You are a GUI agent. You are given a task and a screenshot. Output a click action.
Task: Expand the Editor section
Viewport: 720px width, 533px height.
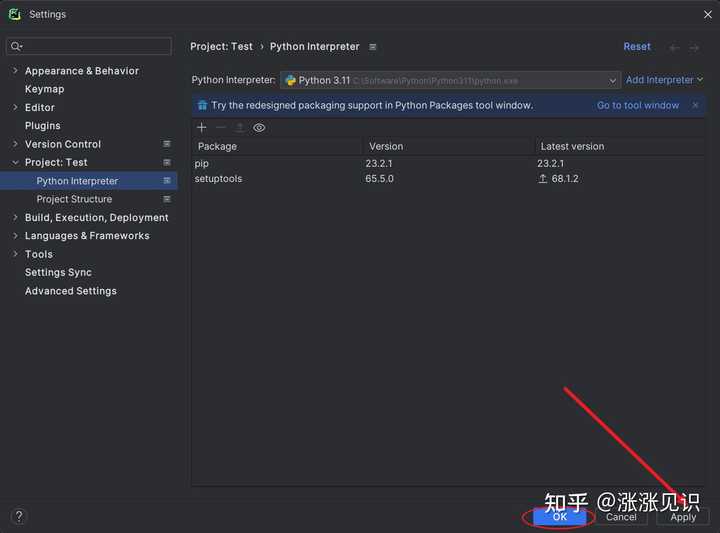15,107
